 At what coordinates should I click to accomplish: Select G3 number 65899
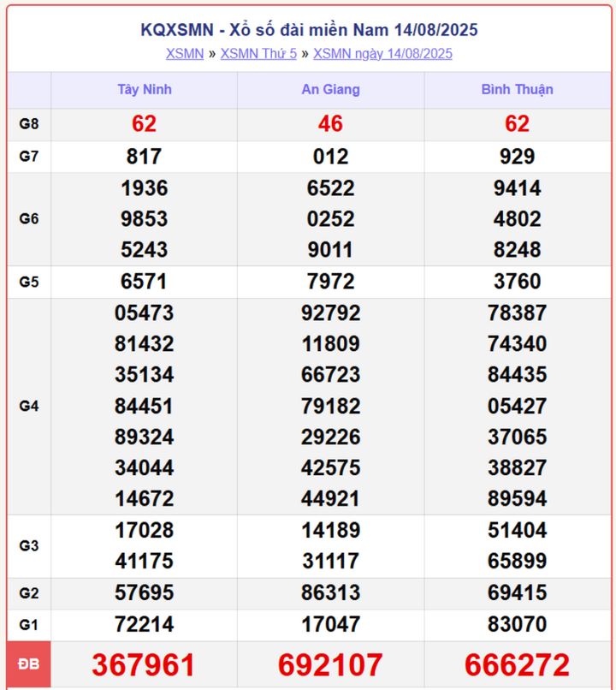(517, 562)
